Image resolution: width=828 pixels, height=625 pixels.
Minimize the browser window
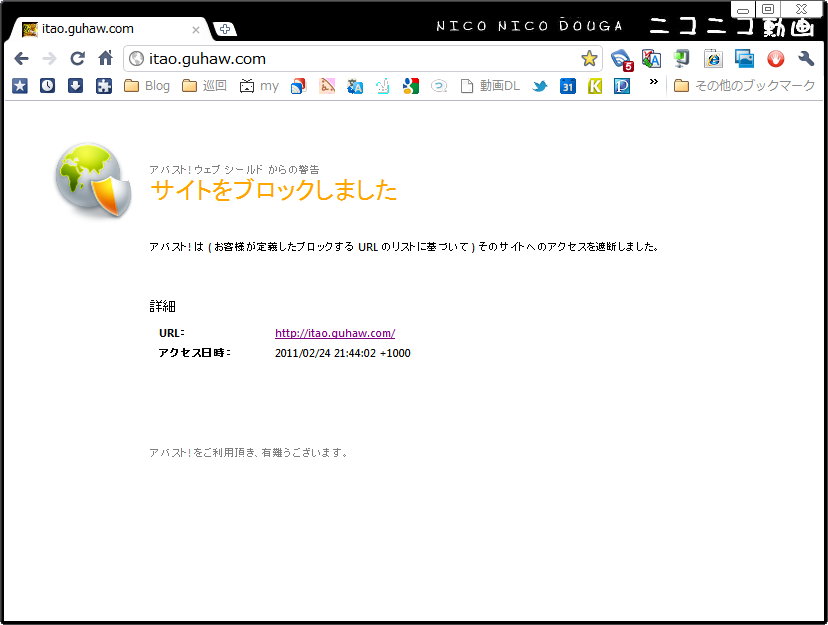[x=743, y=10]
